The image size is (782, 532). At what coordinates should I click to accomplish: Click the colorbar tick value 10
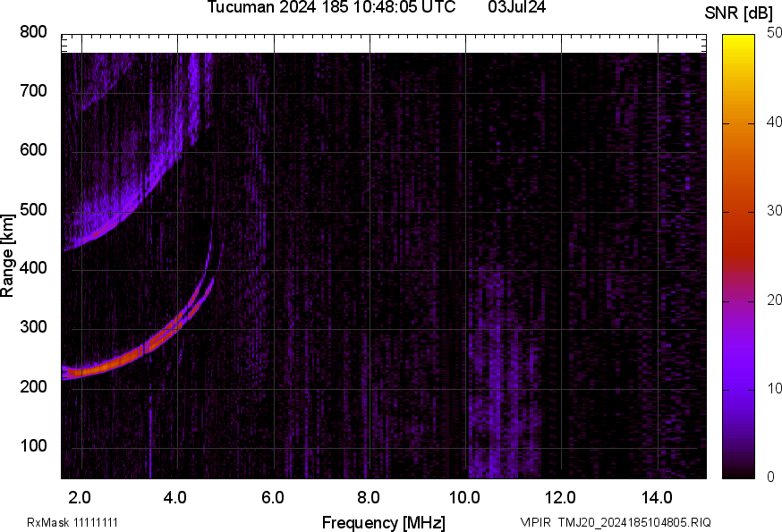click(774, 388)
